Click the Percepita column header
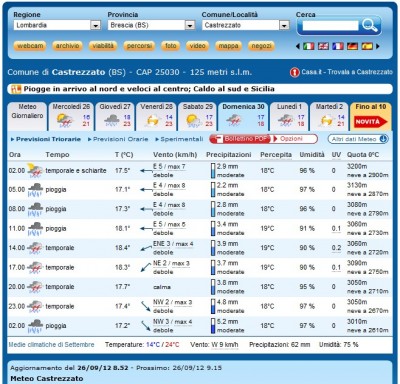The image size is (400, 384). [276, 155]
